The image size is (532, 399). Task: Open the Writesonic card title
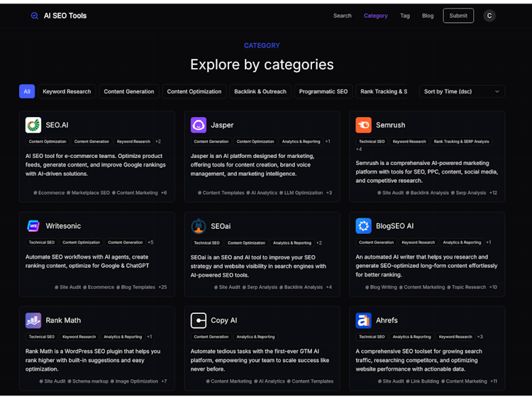click(x=63, y=226)
